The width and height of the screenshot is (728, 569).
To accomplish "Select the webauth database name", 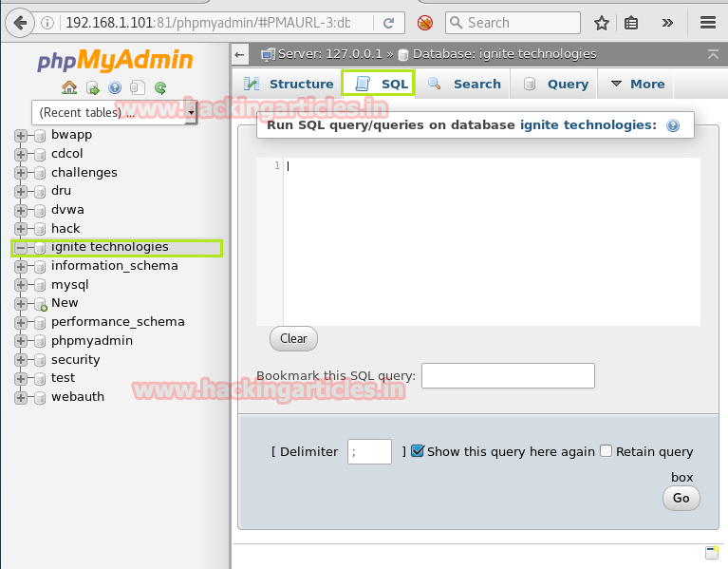I will [78, 397].
